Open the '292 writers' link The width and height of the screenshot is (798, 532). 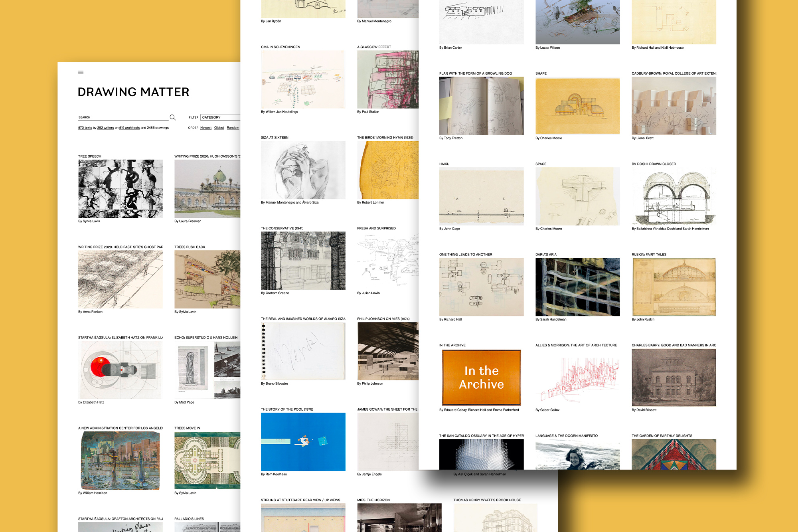(x=105, y=128)
